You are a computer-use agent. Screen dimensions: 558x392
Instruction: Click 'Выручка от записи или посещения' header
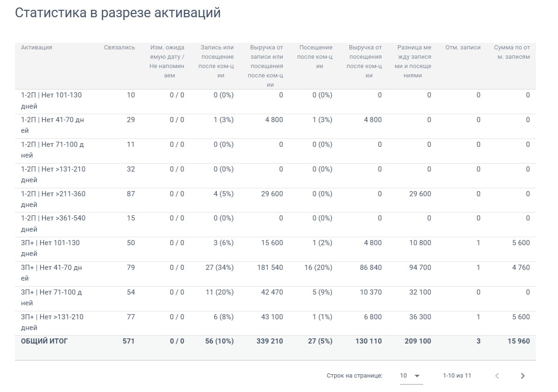click(266, 66)
